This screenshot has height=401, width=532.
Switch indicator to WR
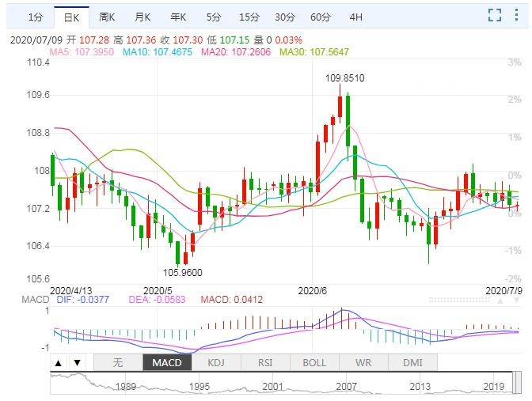pyautogui.click(x=363, y=363)
